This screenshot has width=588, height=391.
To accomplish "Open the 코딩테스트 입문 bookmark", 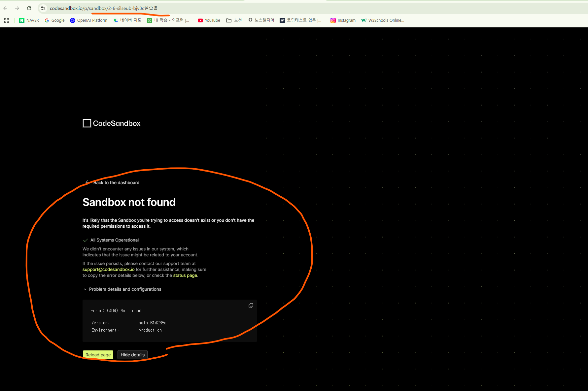I will [x=301, y=20].
